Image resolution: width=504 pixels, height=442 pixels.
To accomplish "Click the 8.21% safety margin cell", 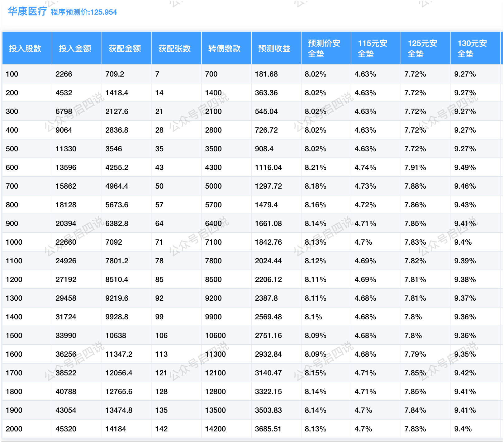I will coord(316,167).
